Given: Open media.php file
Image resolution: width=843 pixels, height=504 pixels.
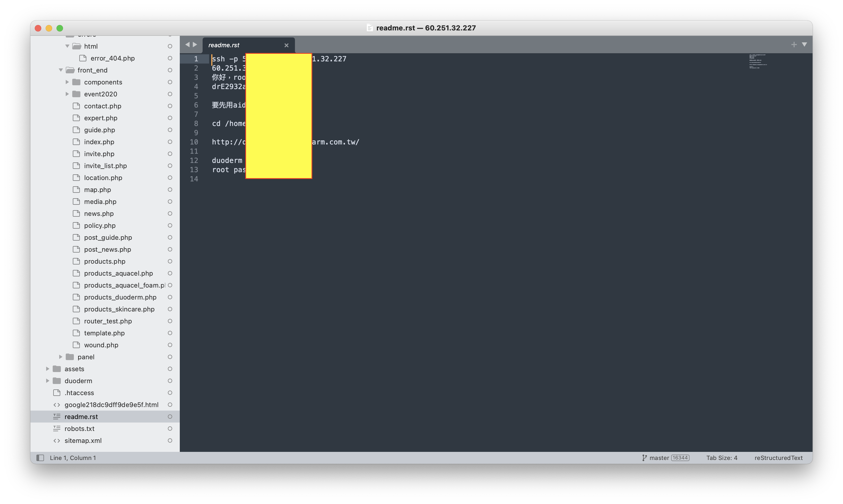Looking at the screenshot, I should point(100,201).
